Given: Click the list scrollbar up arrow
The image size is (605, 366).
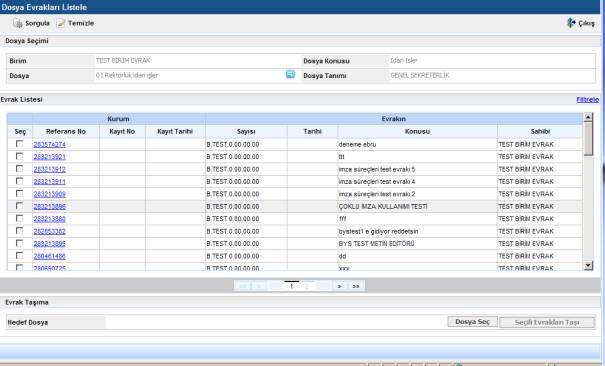Looking at the screenshot, I should 588,117.
